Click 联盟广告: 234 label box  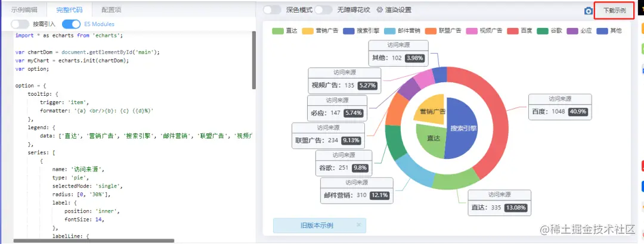click(x=328, y=135)
